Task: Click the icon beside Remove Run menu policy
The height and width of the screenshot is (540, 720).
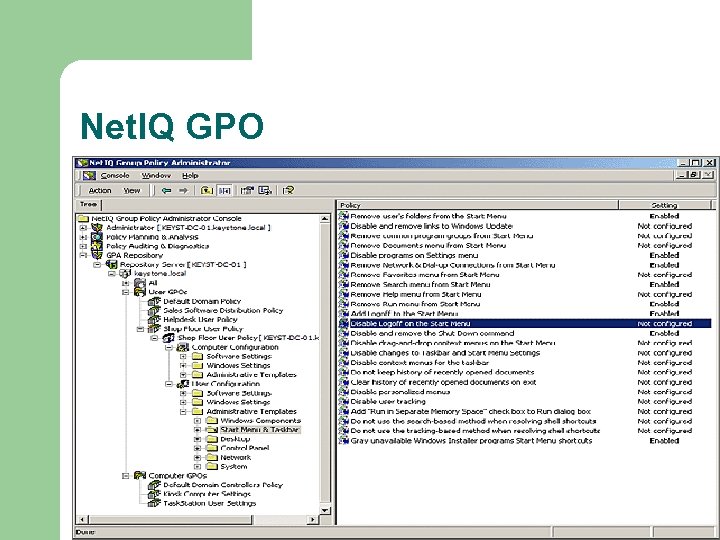Action: [344, 304]
